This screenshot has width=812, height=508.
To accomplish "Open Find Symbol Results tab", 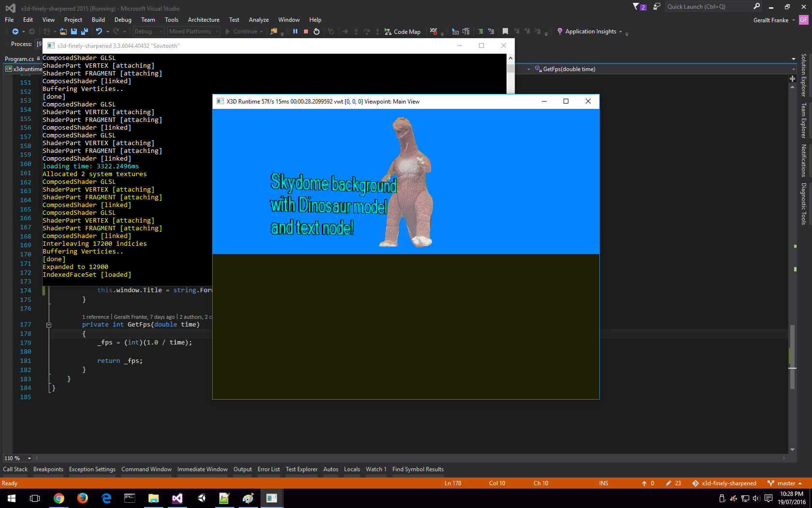I will pyautogui.click(x=418, y=469).
